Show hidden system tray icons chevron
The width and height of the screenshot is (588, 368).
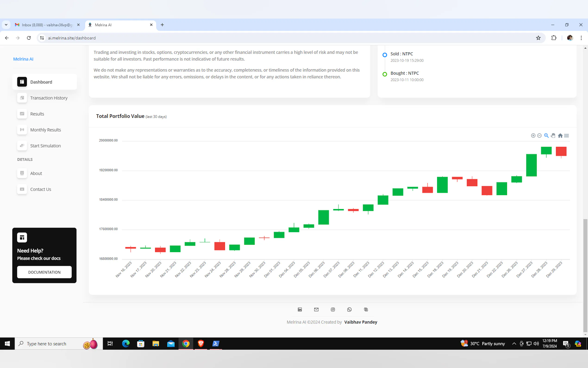(514, 344)
